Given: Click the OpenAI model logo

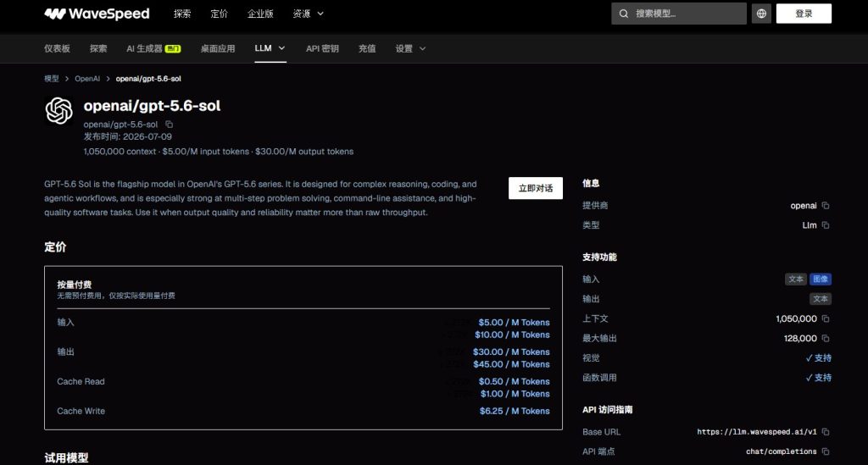Looking at the screenshot, I should [x=58, y=111].
